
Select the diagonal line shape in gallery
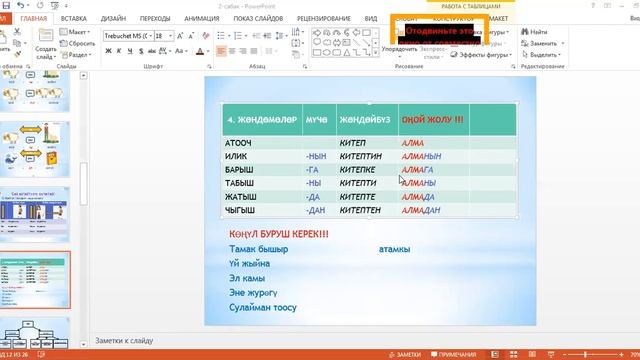coord(356,42)
